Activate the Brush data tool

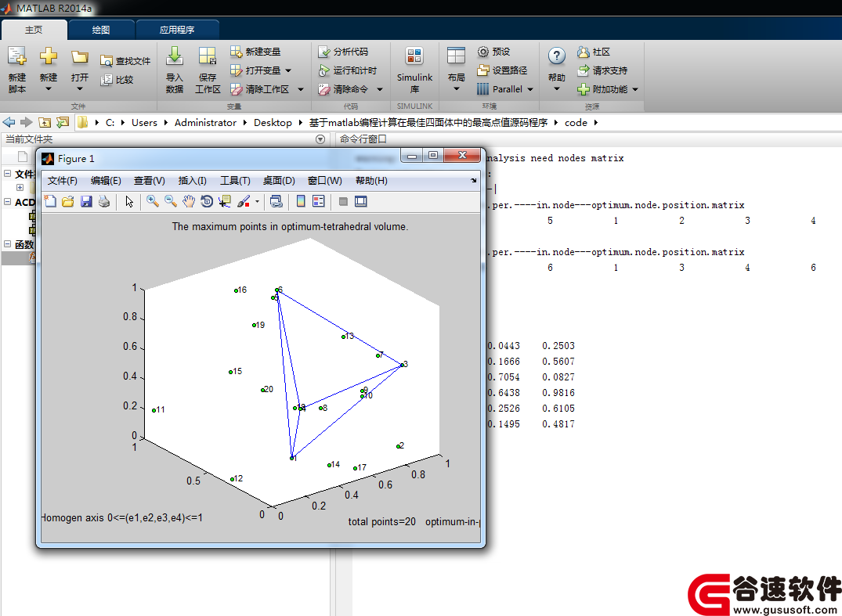(x=244, y=202)
